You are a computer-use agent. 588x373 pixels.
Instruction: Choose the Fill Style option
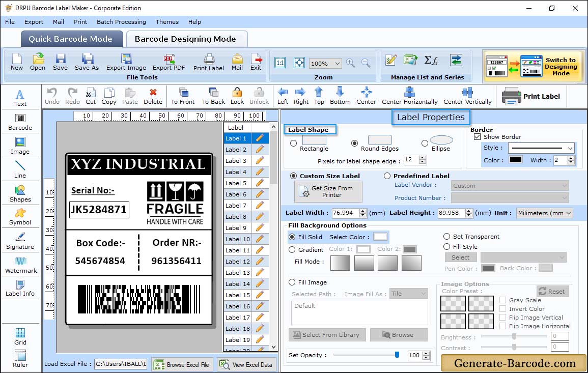[446, 247]
